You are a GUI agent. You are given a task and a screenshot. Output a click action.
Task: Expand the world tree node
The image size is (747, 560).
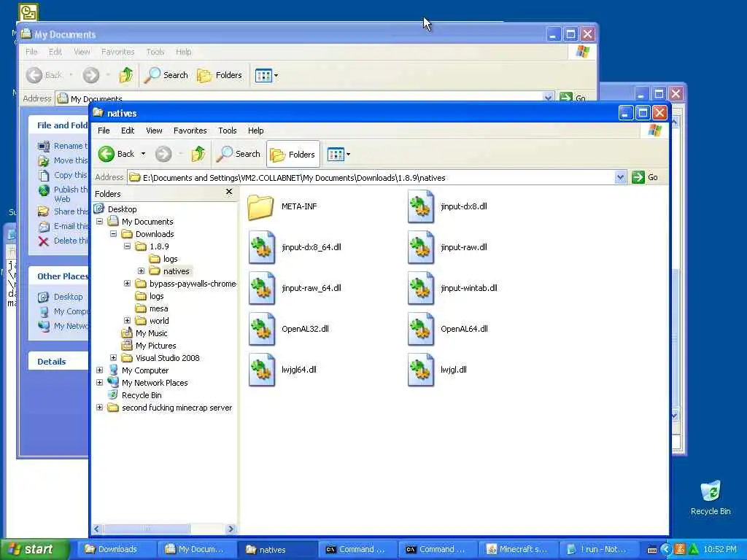tap(127, 321)
